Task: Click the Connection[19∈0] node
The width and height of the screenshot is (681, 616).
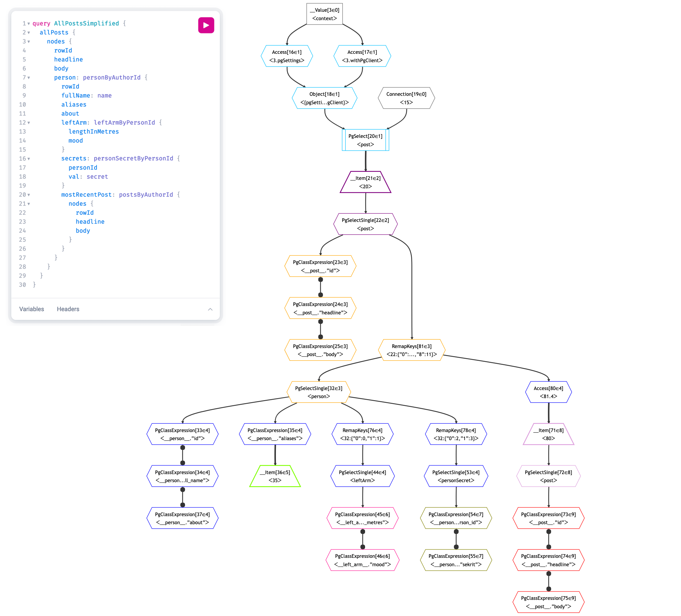Action: point(406,98)
